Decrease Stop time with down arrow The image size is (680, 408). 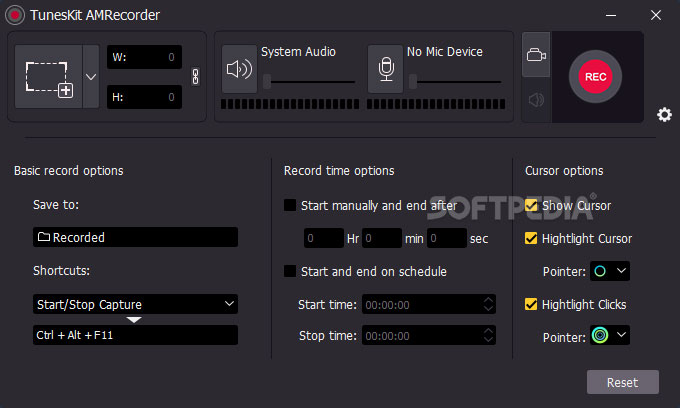point(488,340)
